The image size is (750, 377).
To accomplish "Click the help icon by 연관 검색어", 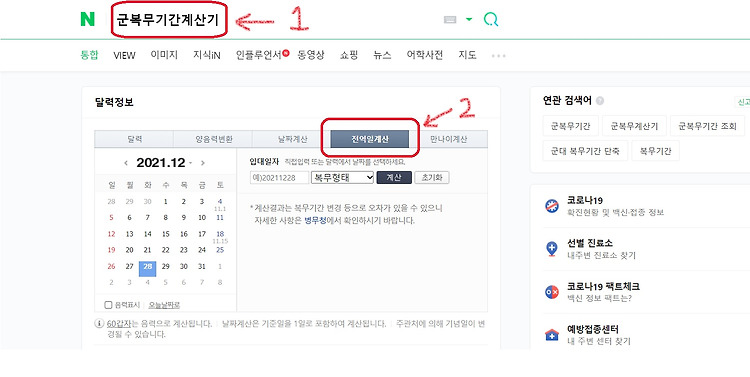I will coord(600,101).
